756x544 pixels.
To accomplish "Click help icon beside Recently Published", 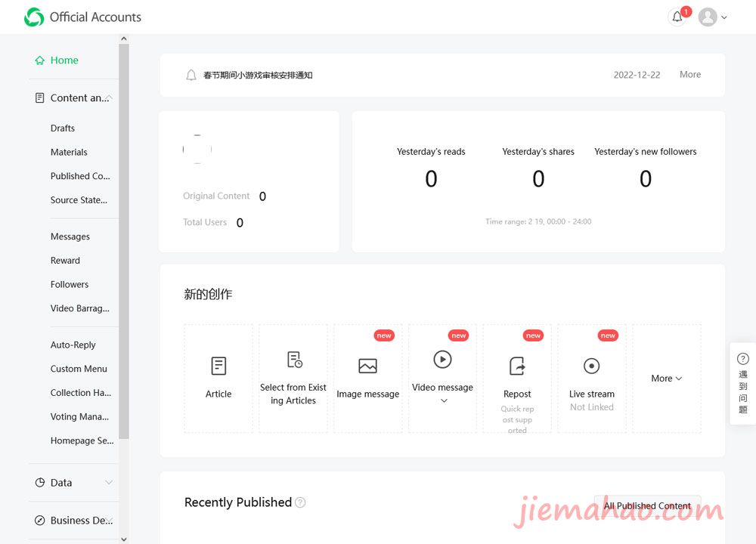I will click(x=300, y=502).
